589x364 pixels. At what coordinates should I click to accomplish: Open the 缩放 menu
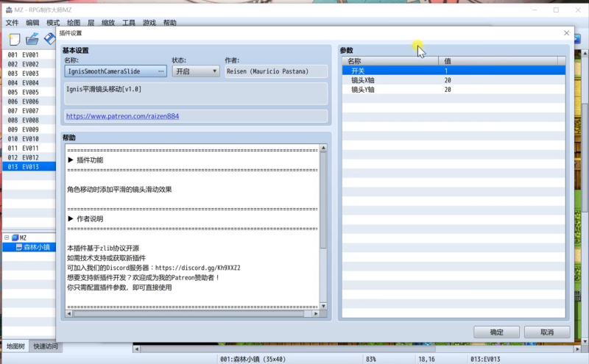coord(108,23)
